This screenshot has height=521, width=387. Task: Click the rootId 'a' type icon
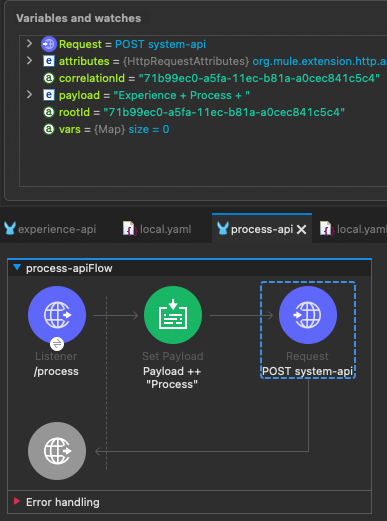[49, 112]
